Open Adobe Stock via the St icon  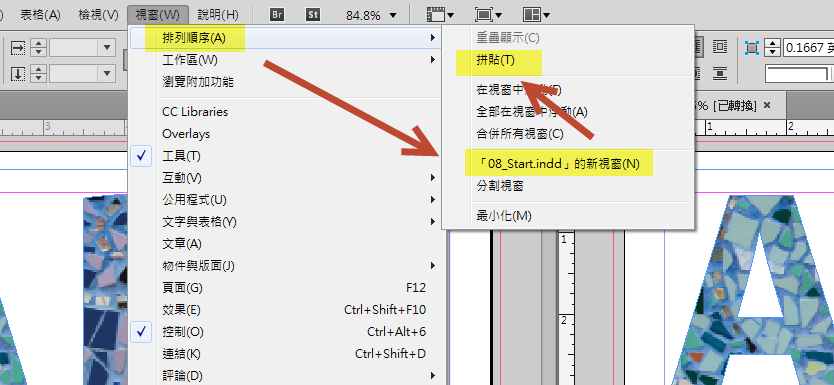coord(313,15)
